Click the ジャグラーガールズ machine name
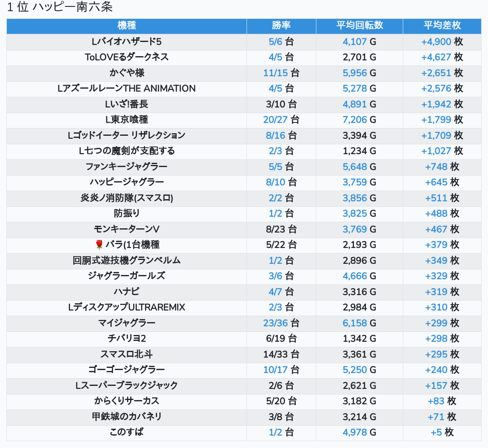This screenshot has height=448, width=488. point(127,276)
